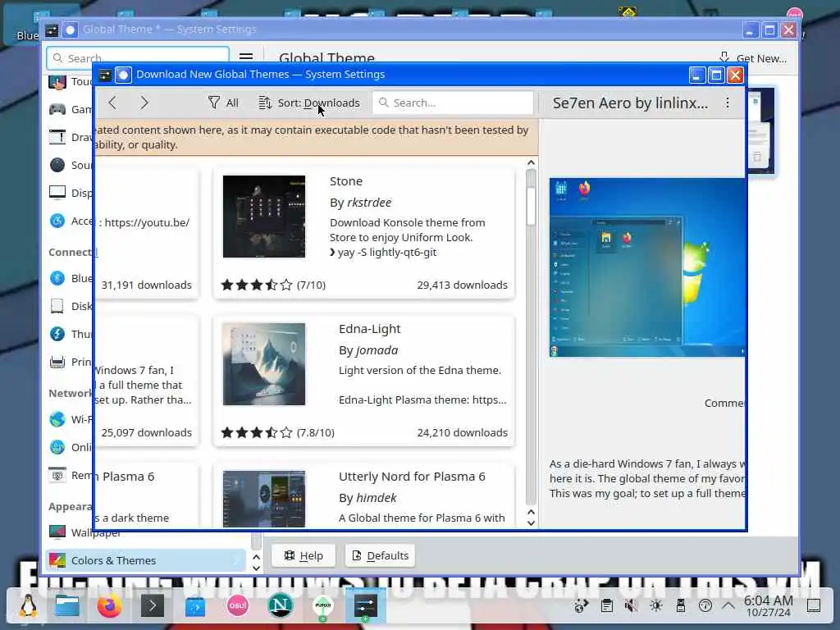
Task: Open the Sort: Downloads menu
Action: pyautogui.click(x=308, y=103)
